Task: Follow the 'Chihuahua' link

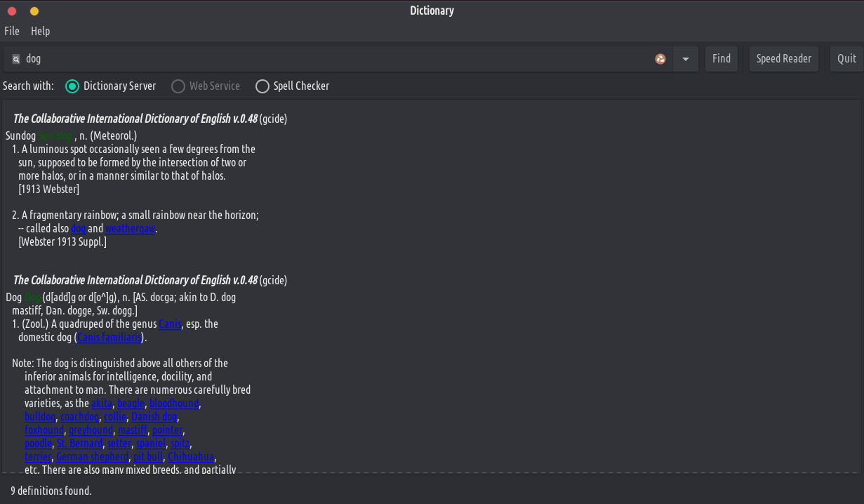Action: (x=191, y=457)
